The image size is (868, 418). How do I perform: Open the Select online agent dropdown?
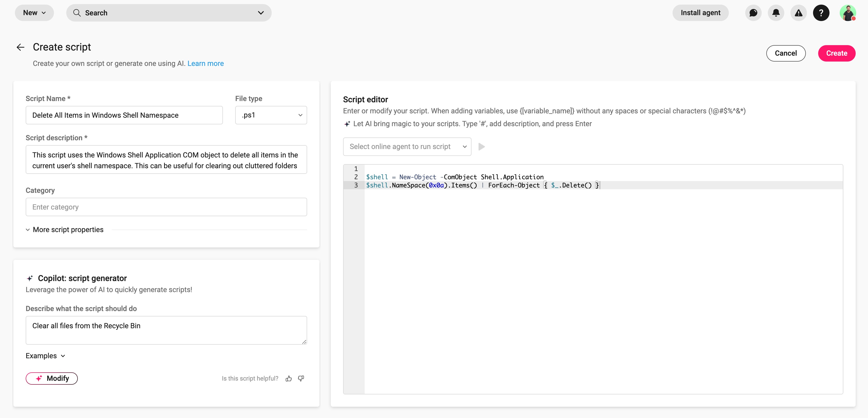(407, 146)
